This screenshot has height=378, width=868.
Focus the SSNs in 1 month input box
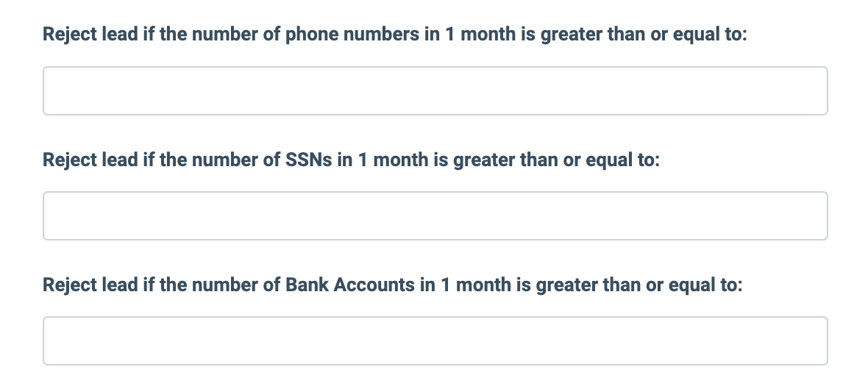[435, 216]
